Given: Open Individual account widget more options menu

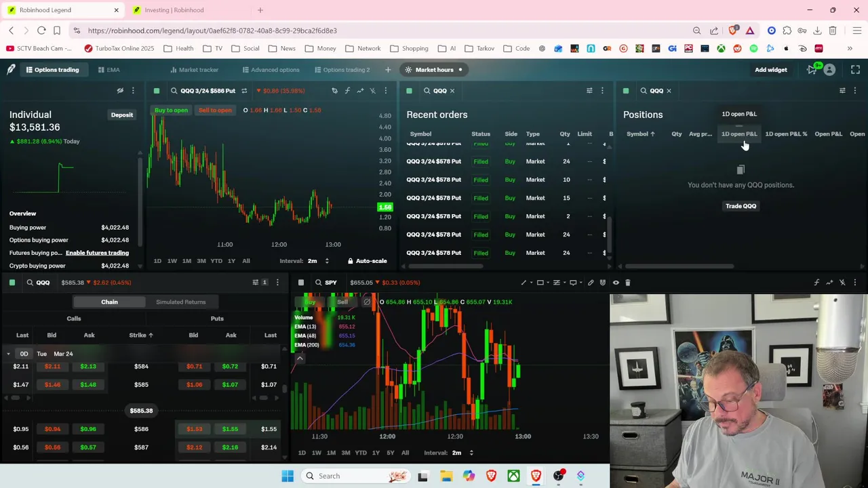Looking at the screenshot, I should coord(133,90).
